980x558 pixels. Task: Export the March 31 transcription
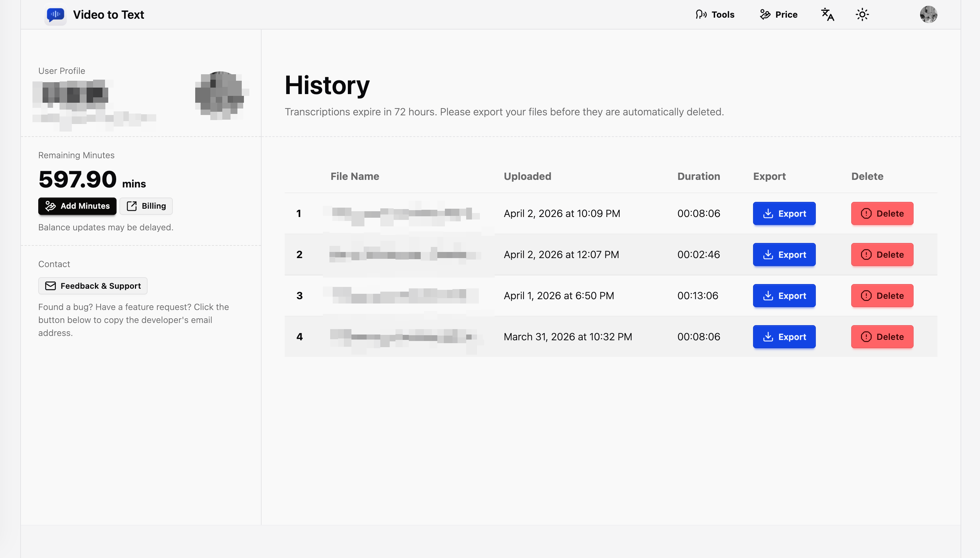coord(784,337)
